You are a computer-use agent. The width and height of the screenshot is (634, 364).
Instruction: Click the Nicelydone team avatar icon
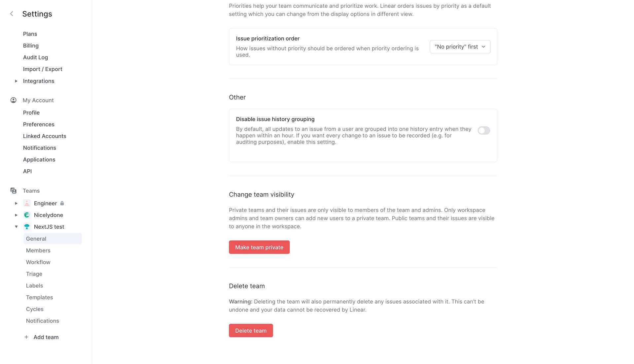pos(26,215)
